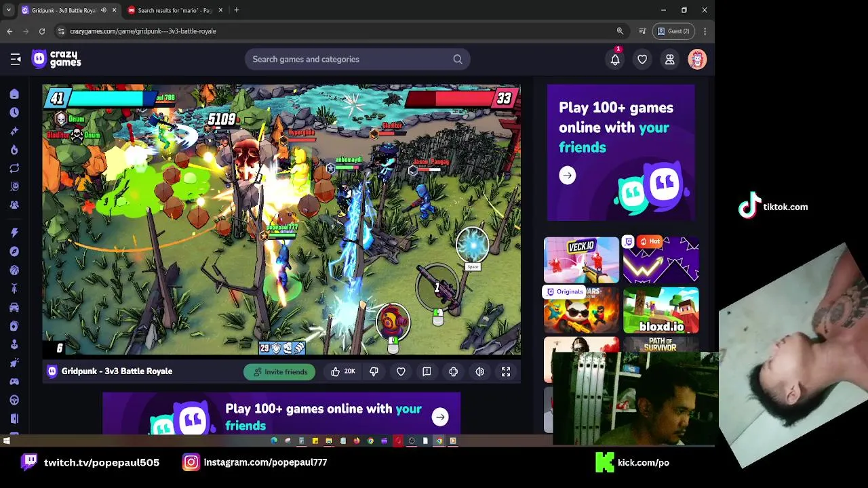Click the arrow on the bottom banner
Image resolution: width=868 pixels, height=488 pixels.
pos(440,417)
